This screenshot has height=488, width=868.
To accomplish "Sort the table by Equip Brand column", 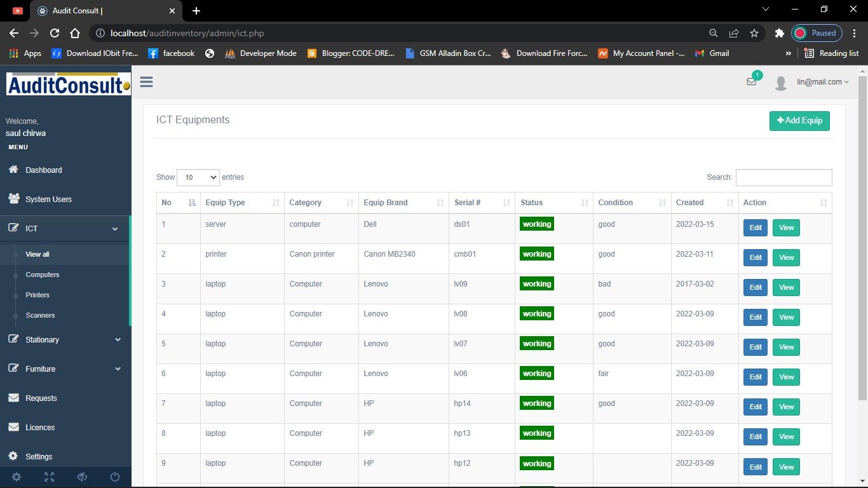I will point(403,203).
